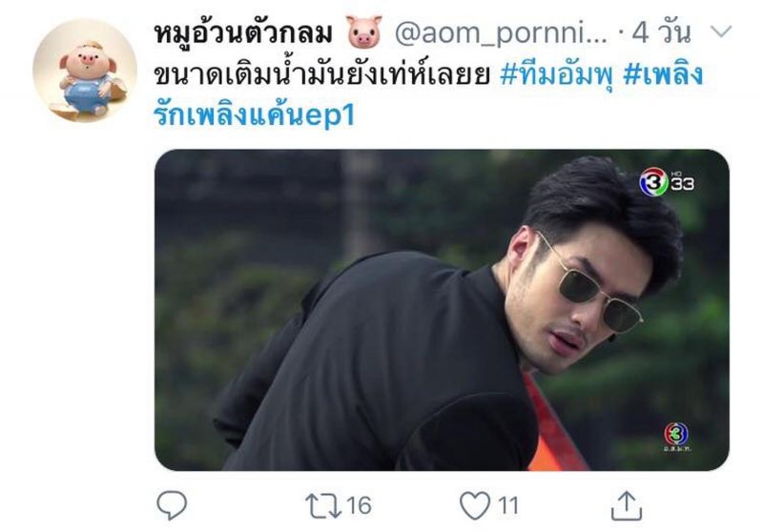Image resolution: width=763 pixels, height=532 pixels.
Task: Reply using the speech bubble icon
Action: tap(172, 504)
